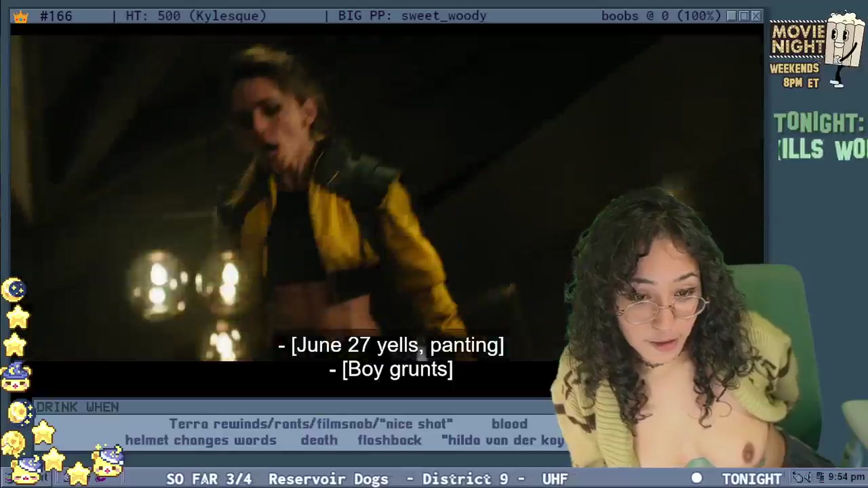
Task: Minimize the movie window
Action: pos(732,16)
